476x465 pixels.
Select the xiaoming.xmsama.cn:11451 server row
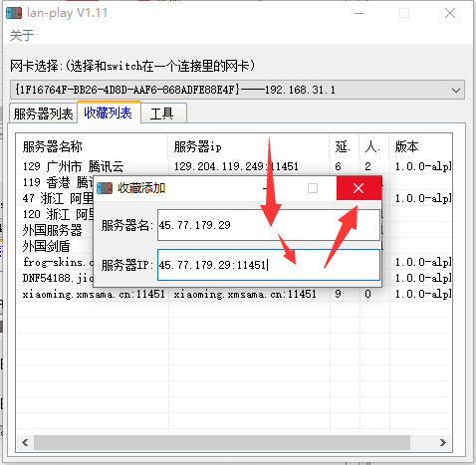pyautogui.click(x=234, y=294)
